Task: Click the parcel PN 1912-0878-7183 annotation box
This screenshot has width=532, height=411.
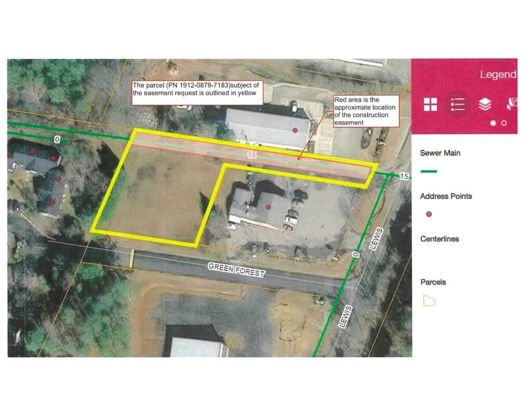Action: click(196, 93)
